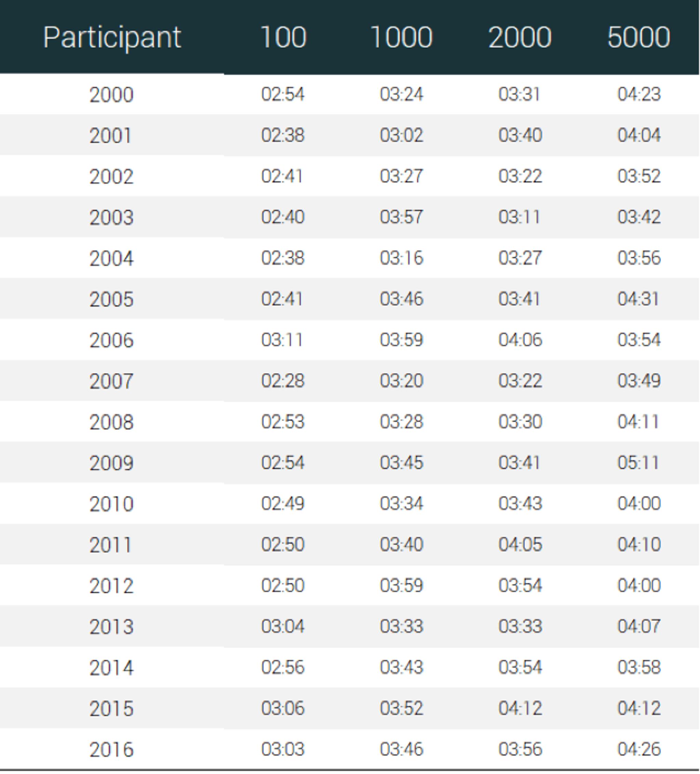Click the 03:02 cell for 2001
700x774 pixels.
tap(401, 135)
